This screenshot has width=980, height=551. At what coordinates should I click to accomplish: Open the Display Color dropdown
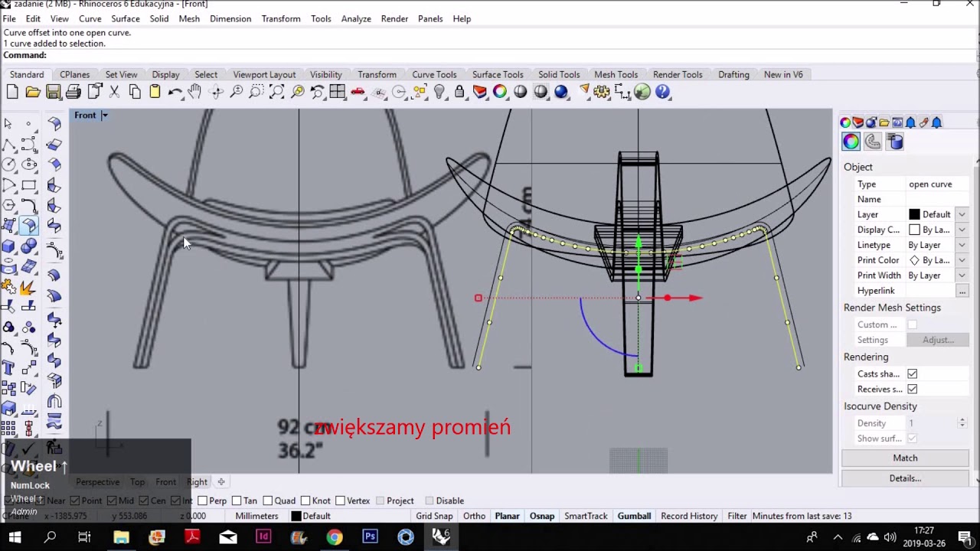tap(962, 230)
